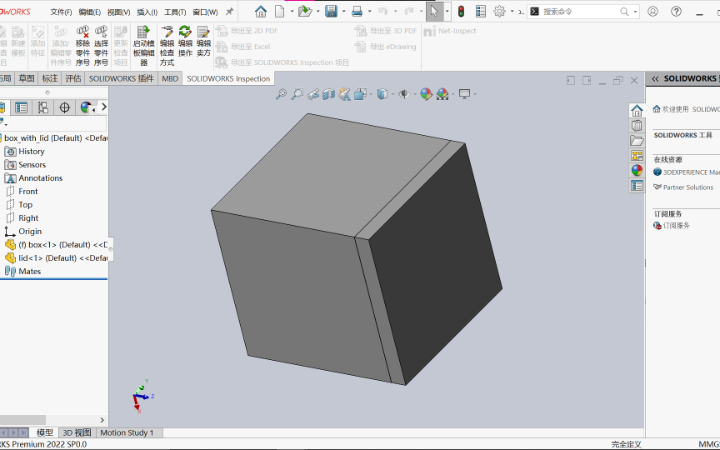Pin the menu bar with pushpin

229,11
